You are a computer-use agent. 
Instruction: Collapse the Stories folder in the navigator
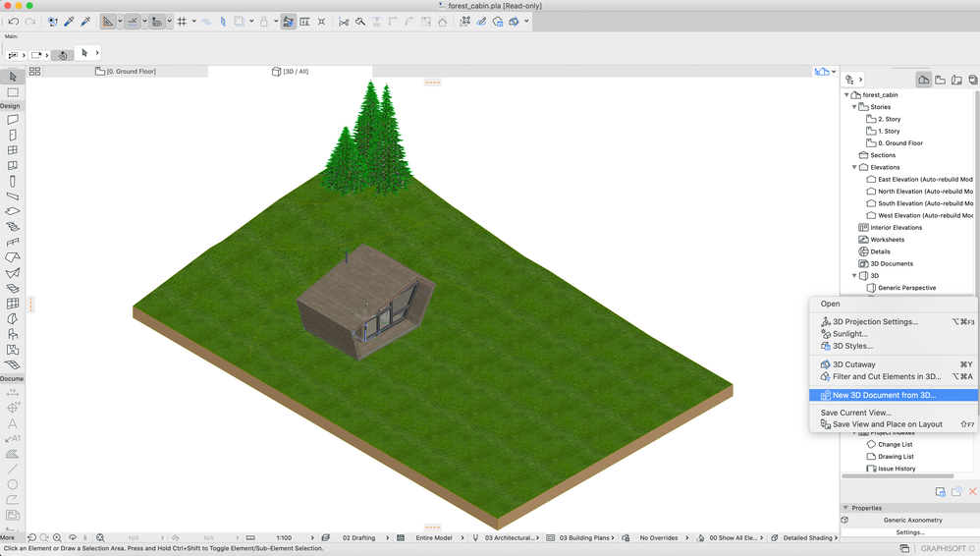(x=854, y=107)
